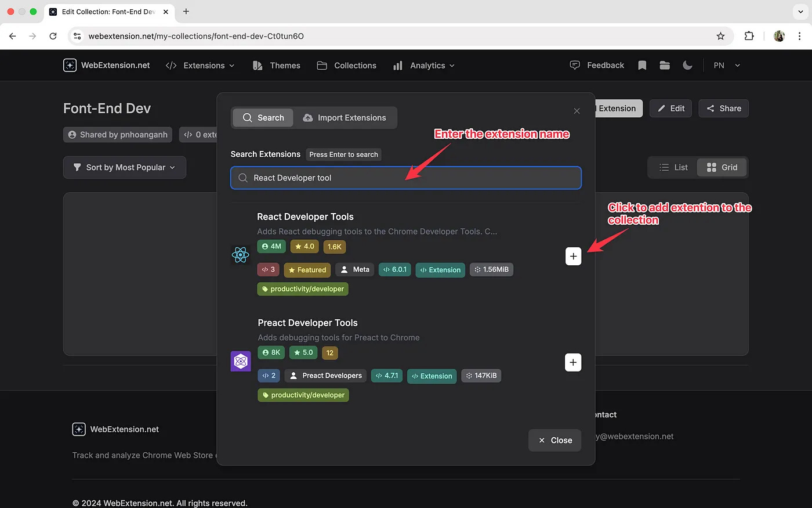Click the Feedback link
This screenshot has height=508, width=812.
pos(597,65)
